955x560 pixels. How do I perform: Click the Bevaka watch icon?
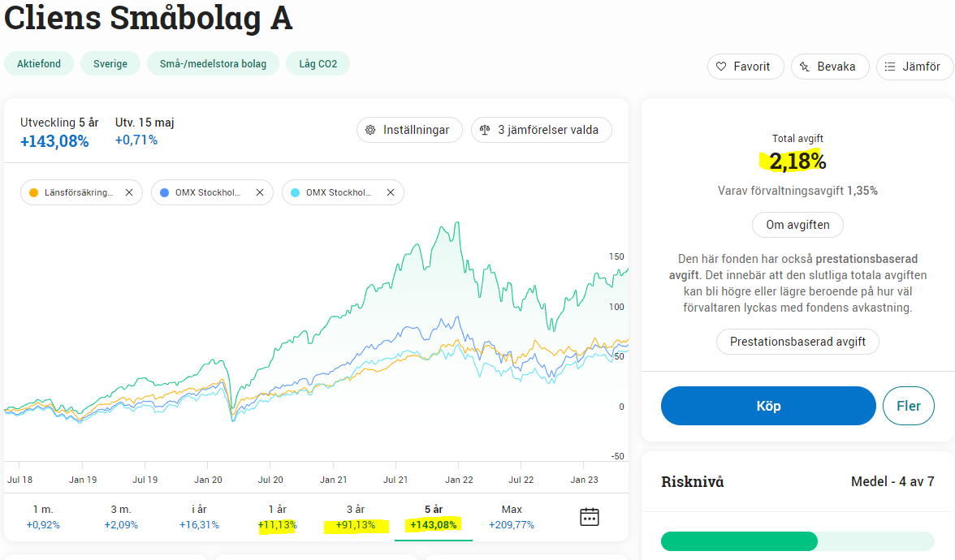pyautogui.click(x=805, y=67)
